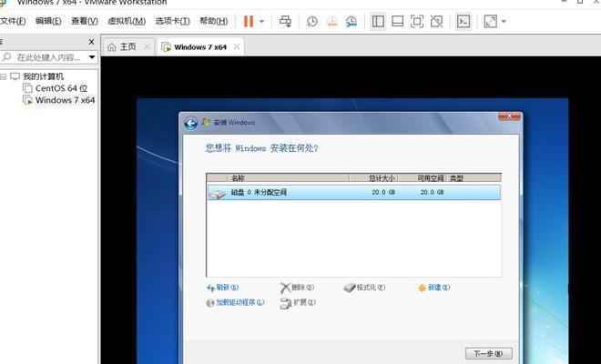
Task: Click the 扩展(X) option
Action: 298,303
